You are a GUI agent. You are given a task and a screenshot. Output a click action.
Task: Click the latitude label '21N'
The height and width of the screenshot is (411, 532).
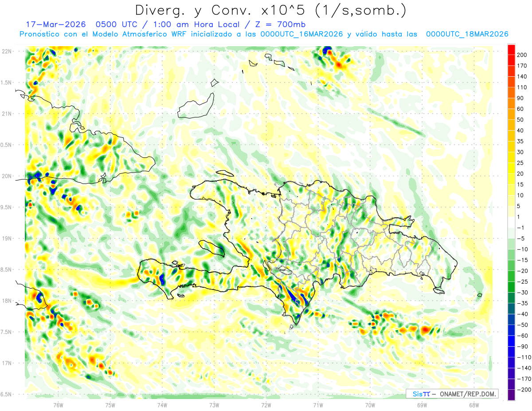7,114
